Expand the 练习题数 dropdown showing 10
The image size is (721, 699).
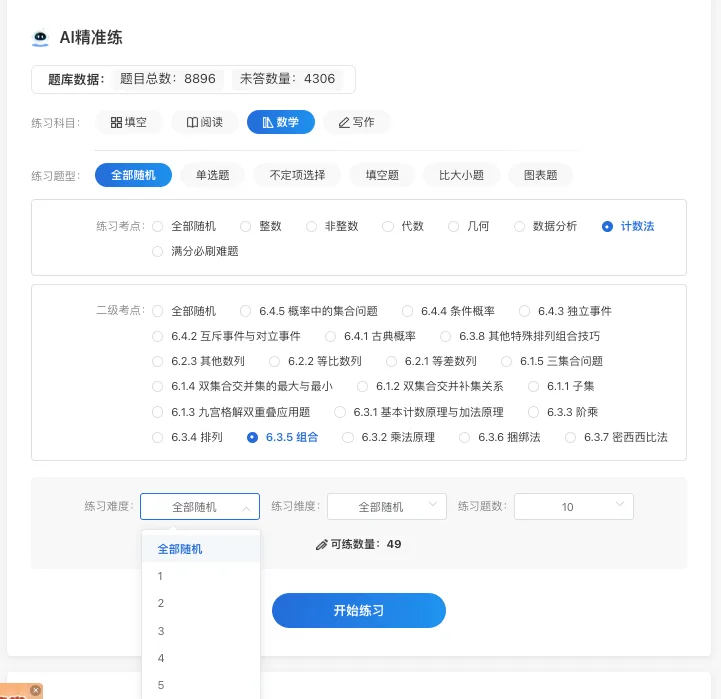click(573, 507)
